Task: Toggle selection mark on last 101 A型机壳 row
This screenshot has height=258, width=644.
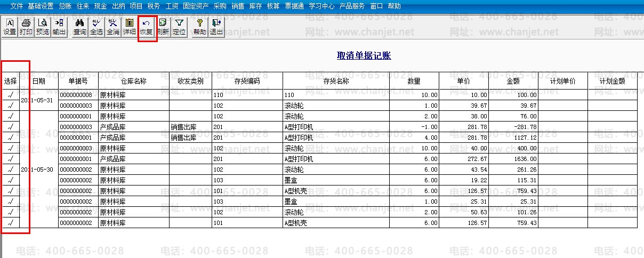Action: coord(11,223)
